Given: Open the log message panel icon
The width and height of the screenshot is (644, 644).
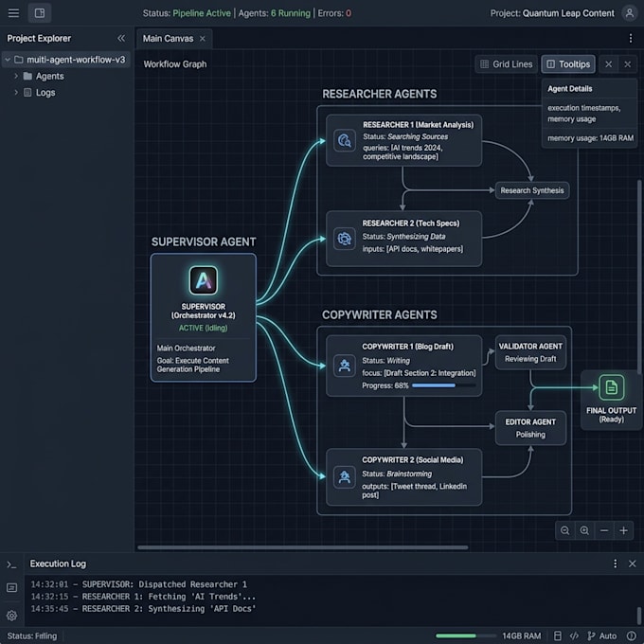Looking at the screenshot, I should click(x=12, y=588).
